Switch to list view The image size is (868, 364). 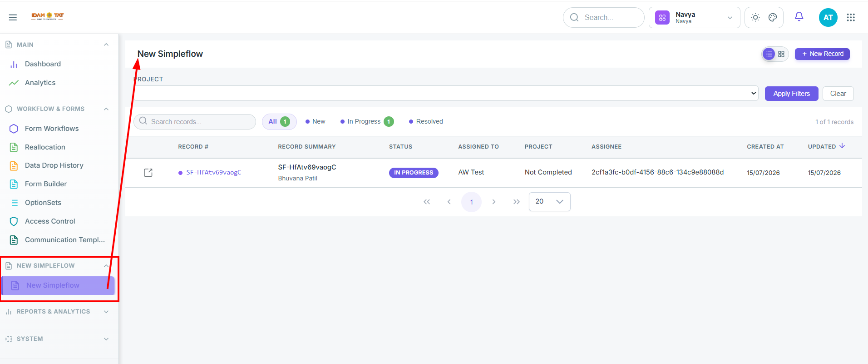click(769, 54)
